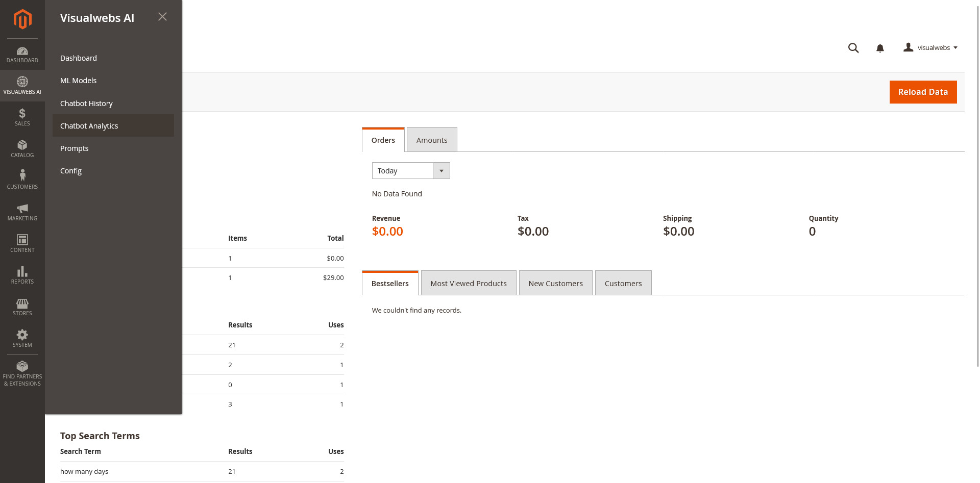Open the Stores sidebar menu

[x=22, y=307]
